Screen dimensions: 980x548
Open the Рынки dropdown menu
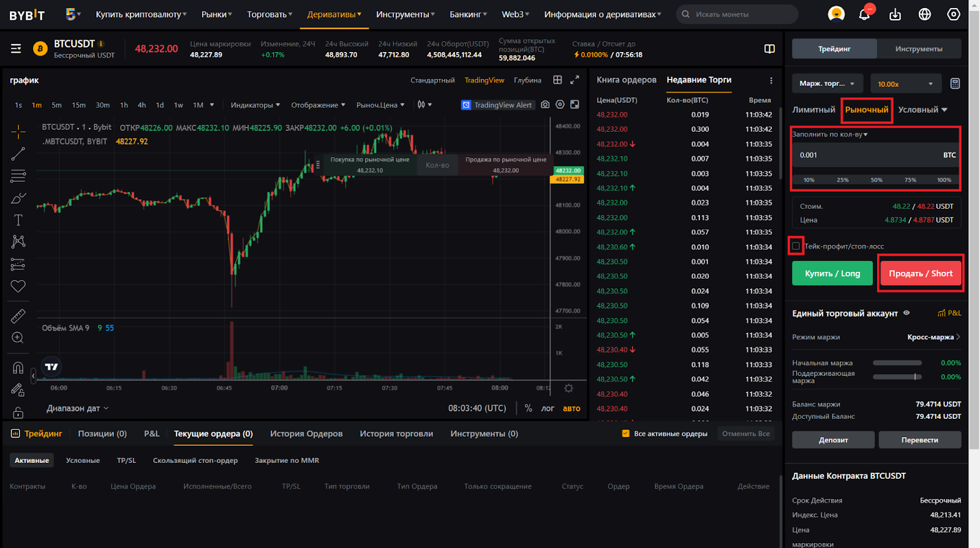[217, 14]
